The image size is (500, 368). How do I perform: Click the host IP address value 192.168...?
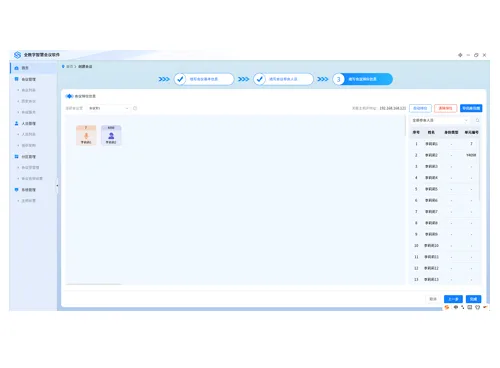pos(393,108)
